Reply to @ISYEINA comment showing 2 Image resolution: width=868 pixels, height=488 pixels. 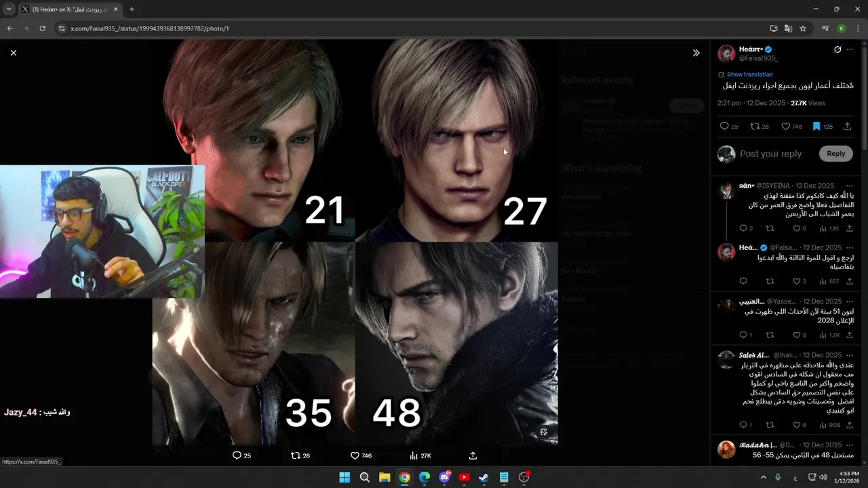746,228
